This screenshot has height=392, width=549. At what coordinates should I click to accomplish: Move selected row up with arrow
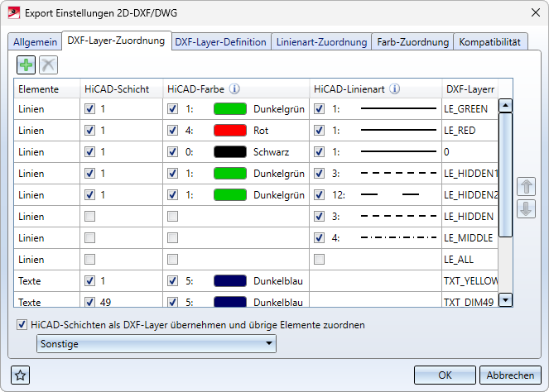(x=527, y=186)
